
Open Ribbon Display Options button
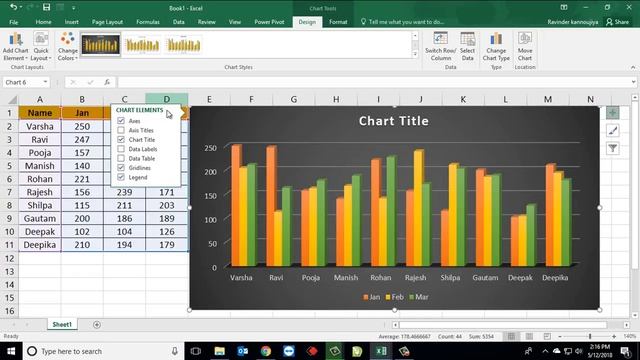tap(564, 7)
